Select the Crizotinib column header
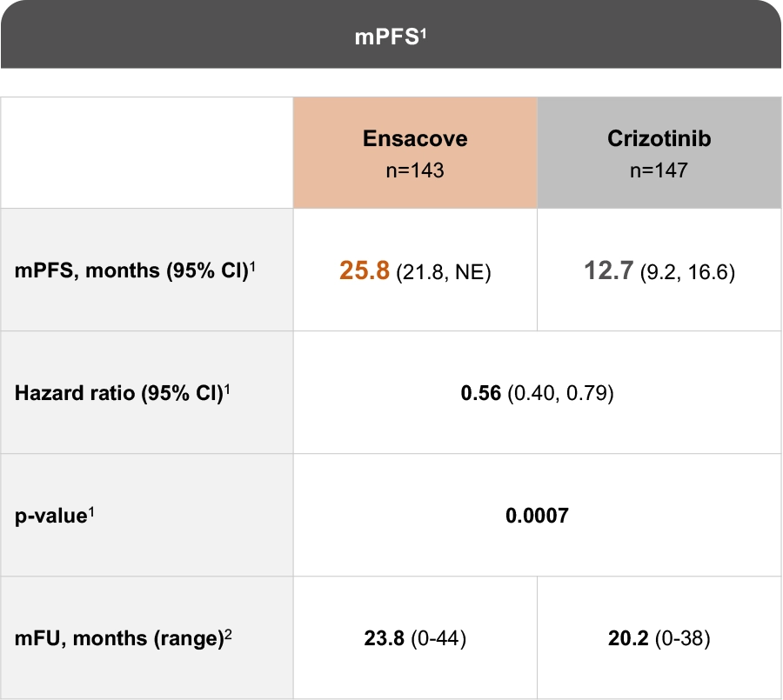Viewport: 783px width, 700px height. [x=659, y=138]
